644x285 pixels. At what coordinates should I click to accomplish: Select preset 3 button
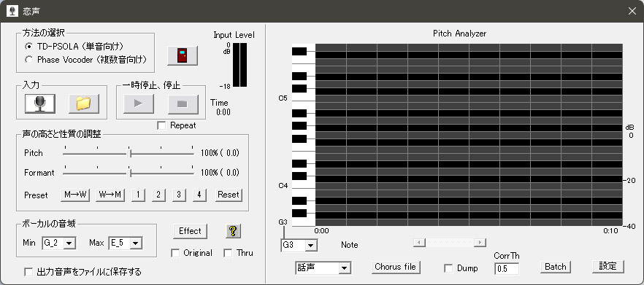179,195
